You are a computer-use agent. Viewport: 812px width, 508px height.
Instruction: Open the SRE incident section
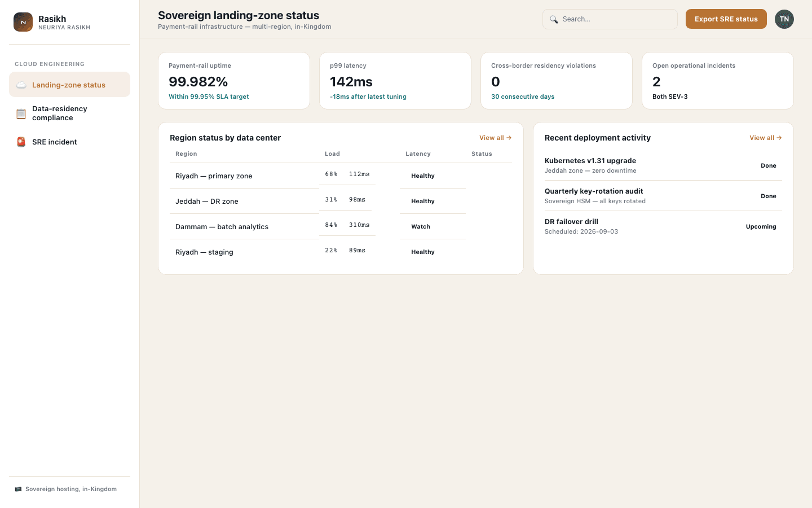tap(69, 142)
